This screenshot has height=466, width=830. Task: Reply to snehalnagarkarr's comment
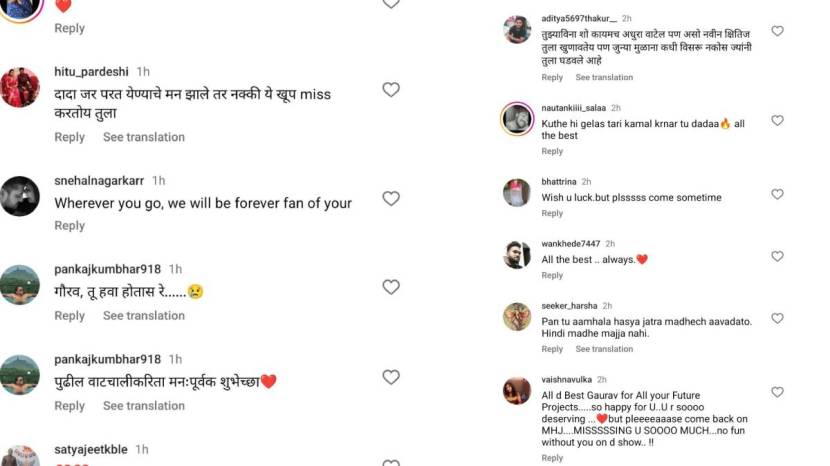click(69, 226)
